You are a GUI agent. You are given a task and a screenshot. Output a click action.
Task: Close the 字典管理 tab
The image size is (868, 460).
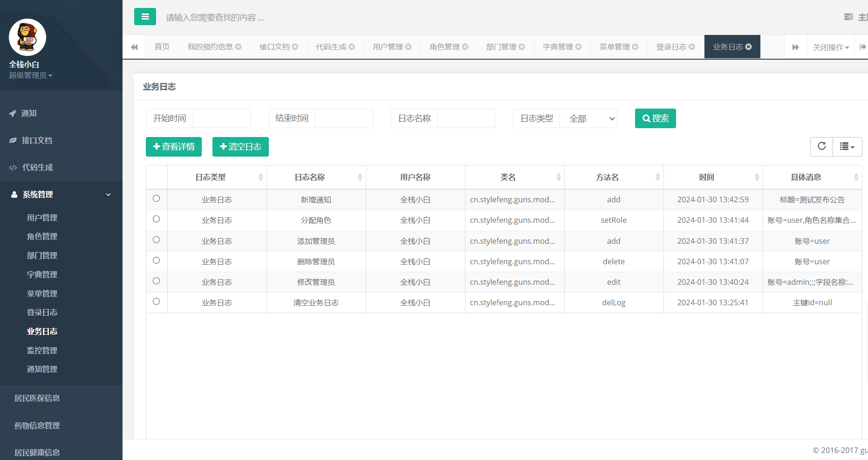[578, 47]
